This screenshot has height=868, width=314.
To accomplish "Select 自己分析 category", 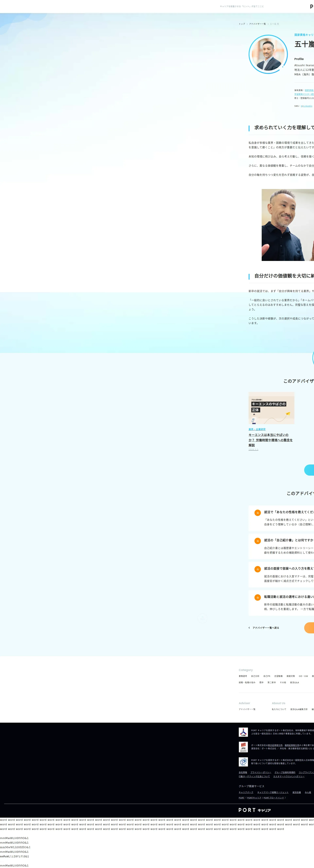I will (x=255, y=676).
